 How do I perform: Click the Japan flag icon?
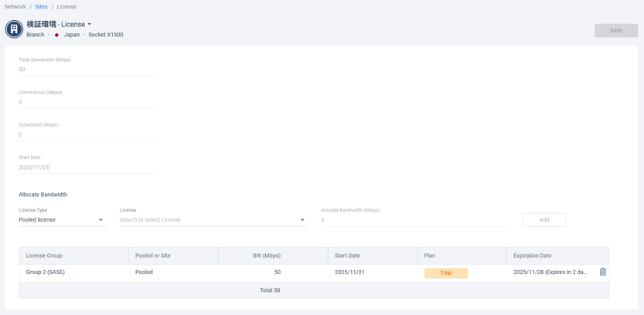(56, 35)
